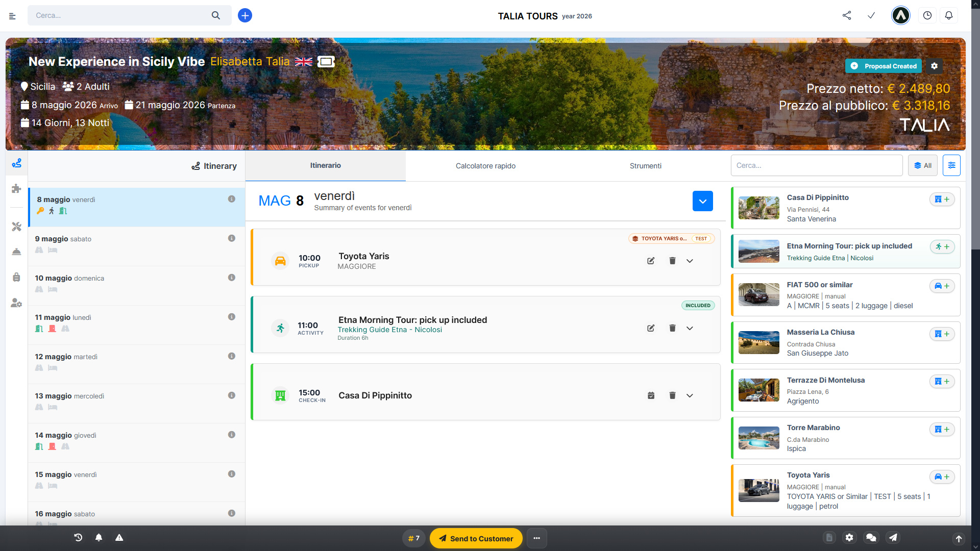Toggle the All layers filter button
Viewport: 980px width, 551px height.
[922, 165]
